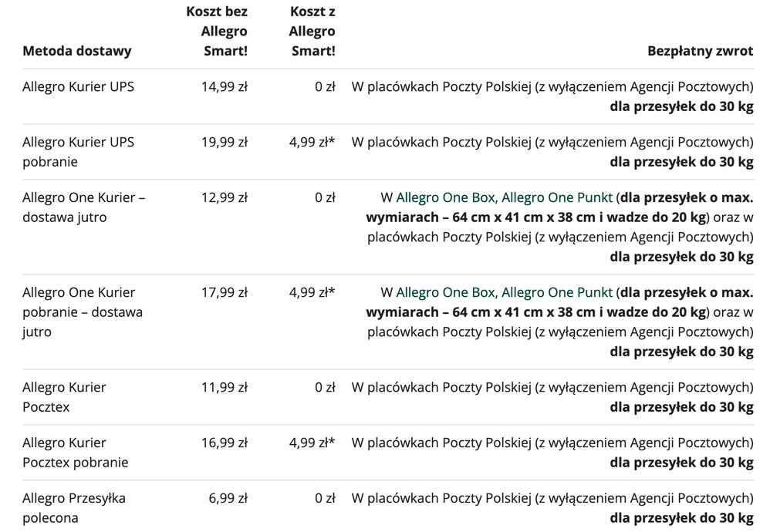Viewport: 770px width, 532px height.
Task: Open 'Allegro One Box, Allegro One Punkt' link beside 17,99 zł
Action: click(x=505, y=292)
